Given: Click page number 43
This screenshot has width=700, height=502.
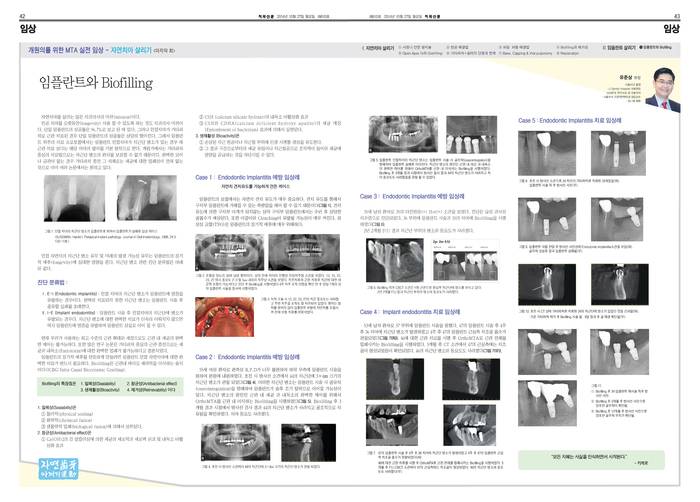Looking at the screenshot, I should click(x=677, y=16).
